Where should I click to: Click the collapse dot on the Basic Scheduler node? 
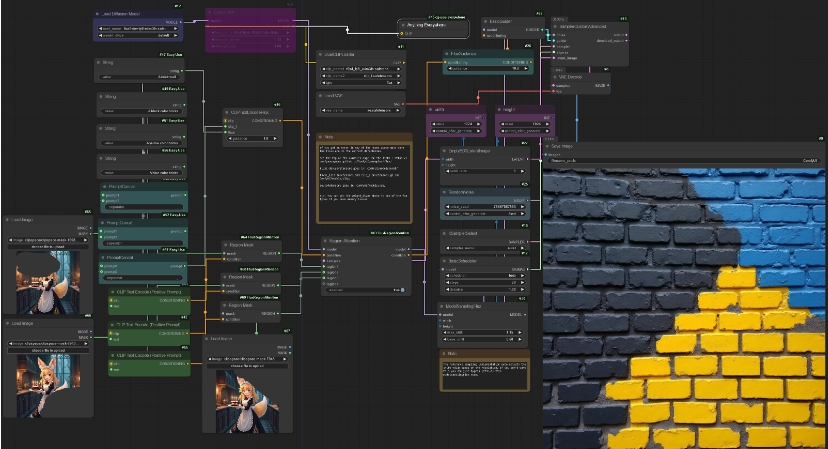click(x=444, y=261)
